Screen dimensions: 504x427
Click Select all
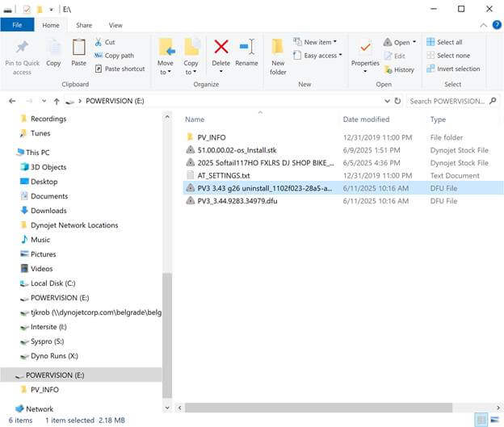point(444,42)
